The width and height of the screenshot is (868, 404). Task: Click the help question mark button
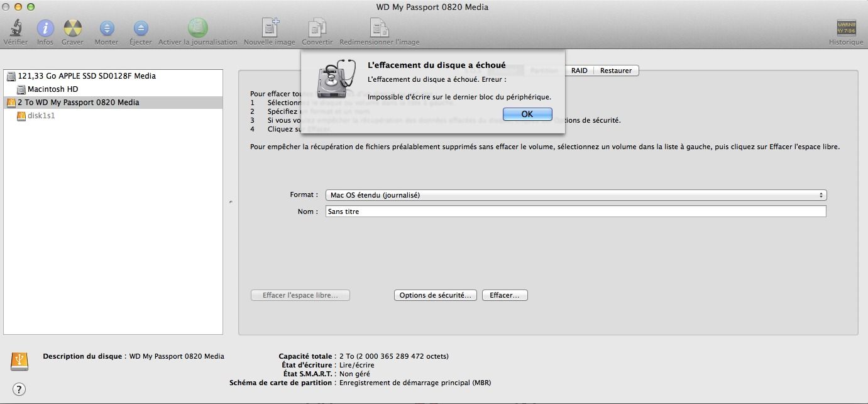coord(19,389)
